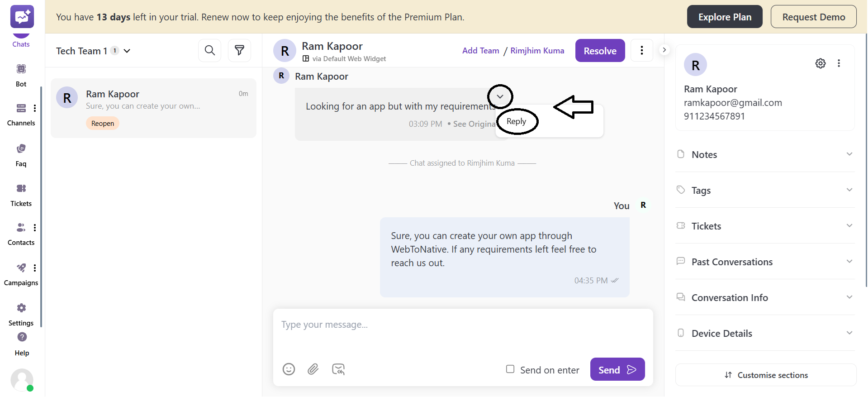Click the online status indicator on the avatar
Viewport: 868px width, 397px height.
[30, 388]
